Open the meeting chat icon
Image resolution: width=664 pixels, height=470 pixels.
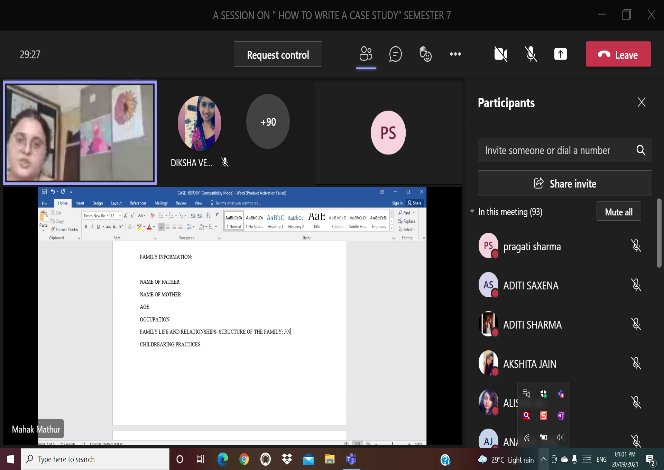click(396, 54)
